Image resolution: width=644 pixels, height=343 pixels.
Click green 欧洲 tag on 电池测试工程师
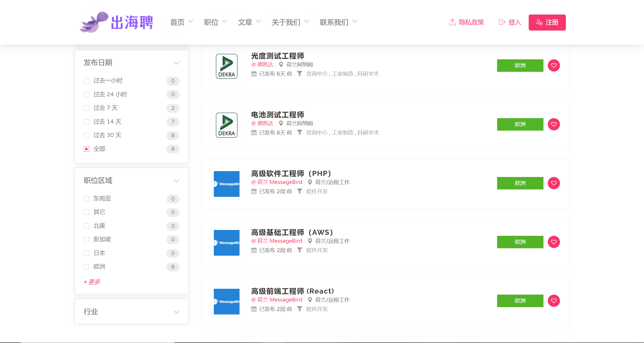[520, 124]
